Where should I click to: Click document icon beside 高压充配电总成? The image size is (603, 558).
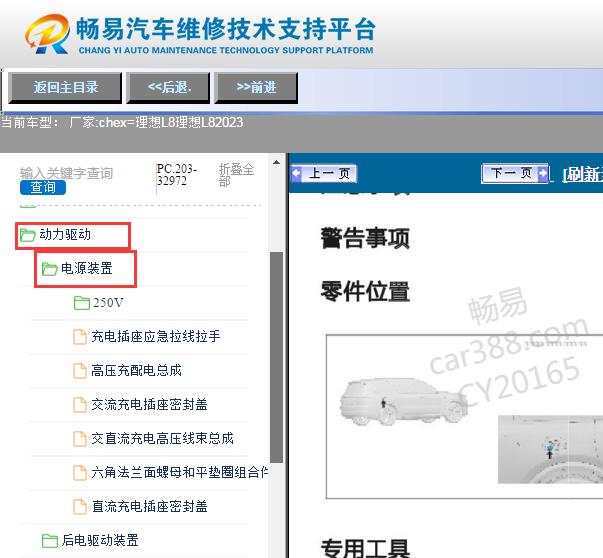80,371
